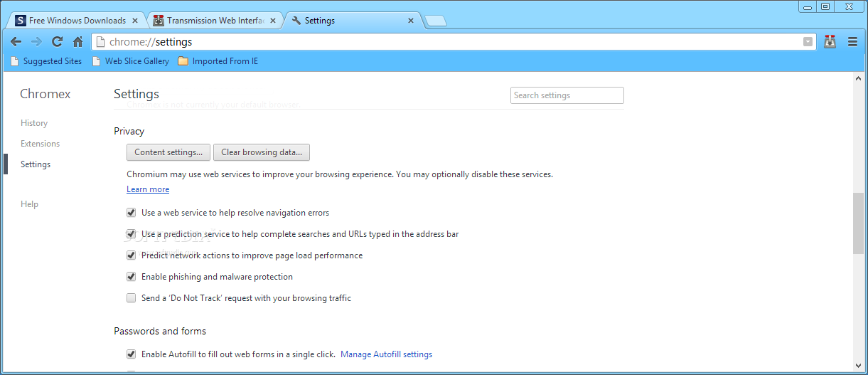Screen dimensions: 868x375
Task: Close the Free Windows Downloads tab
Action: tap(135, 21)
